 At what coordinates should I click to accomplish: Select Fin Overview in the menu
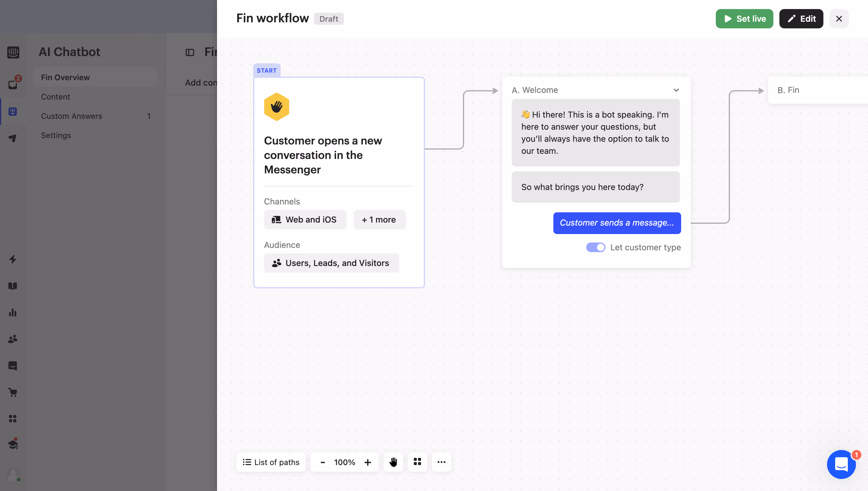tap(96, 77)
